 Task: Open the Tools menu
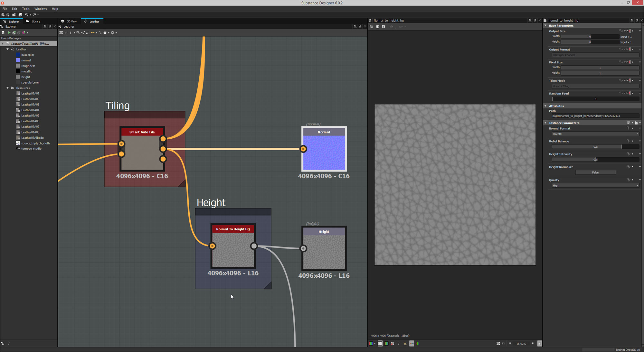pos(26,9)
